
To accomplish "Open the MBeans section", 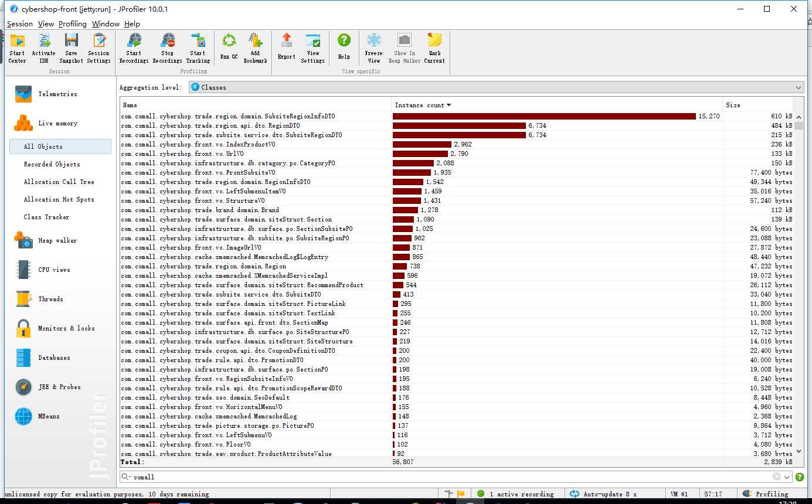I will tap(49, 416).
